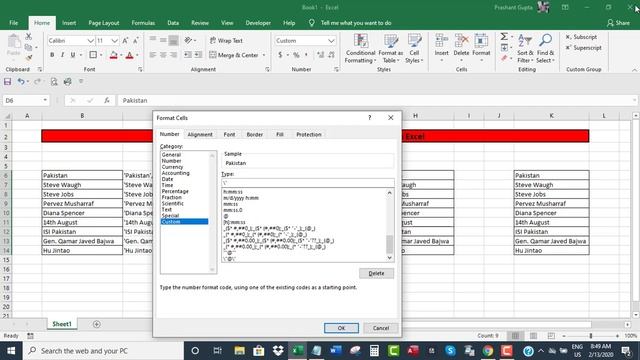Increase font size icon
640x360 pixels.
(125, 40)
